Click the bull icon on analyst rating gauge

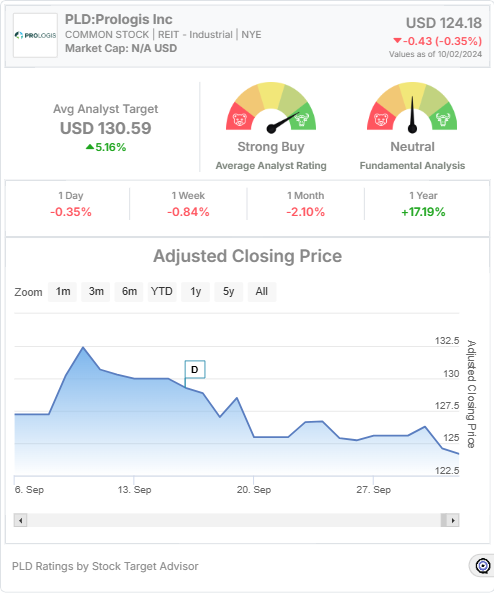point(302,120)
